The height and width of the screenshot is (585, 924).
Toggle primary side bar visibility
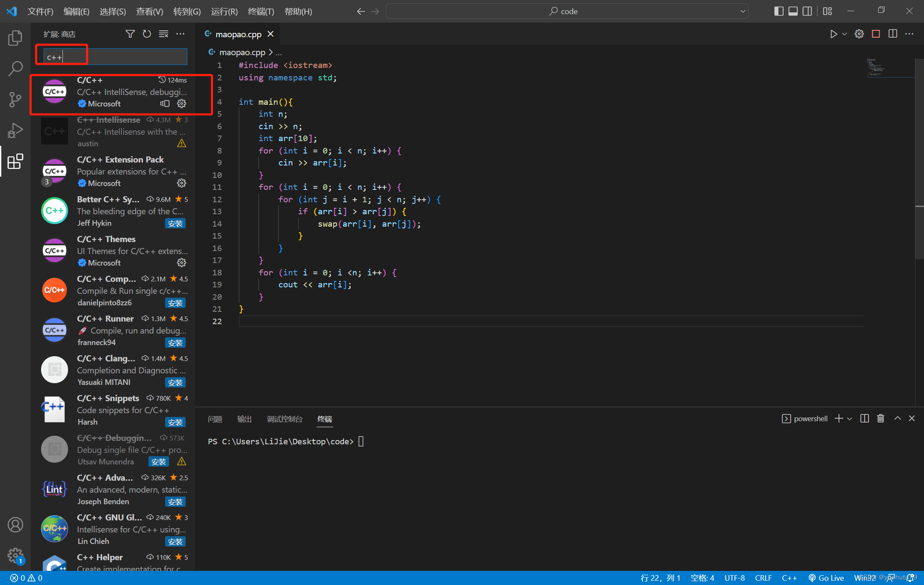[779, 11]
